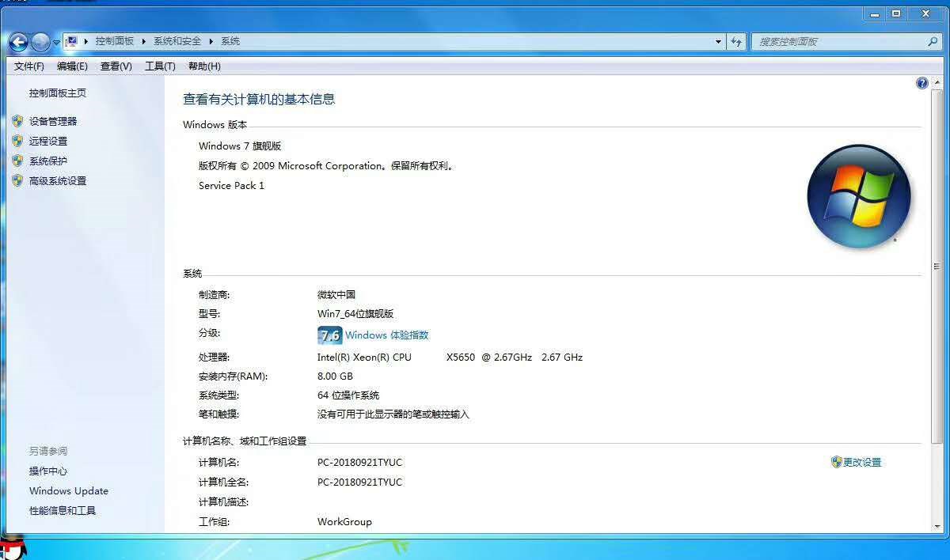This screenshot has width=950, height=560.
Task: Select 控制面板 in the breadcrumb
Action: pyautogui.click(x=115, y=41)
